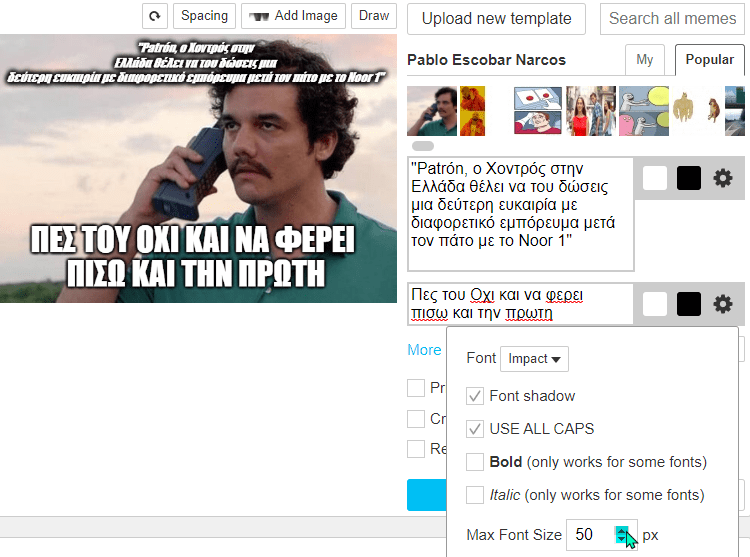Click the top caption on the meme image

196,63
